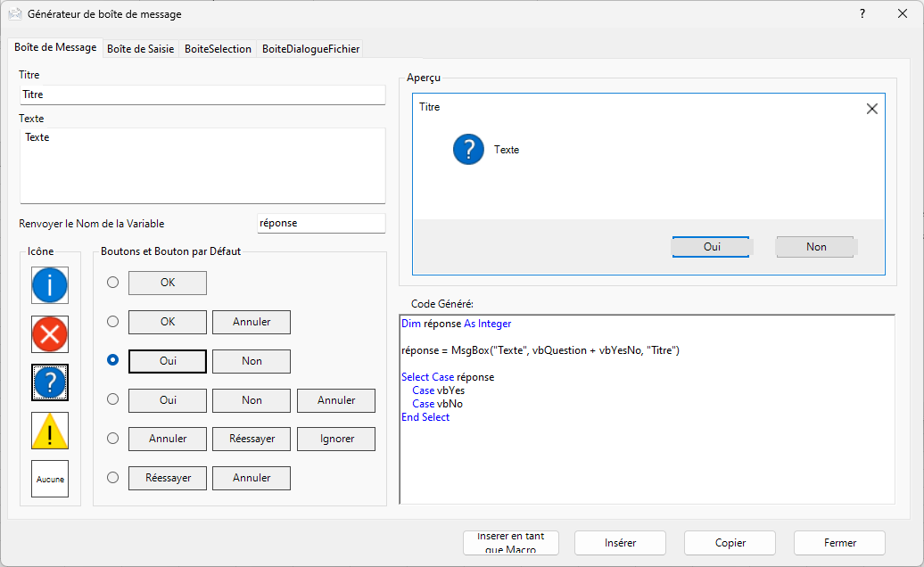The width and height of the screenshot is (924, 567).
Task: Click Annuler in the Annuler/Réessayer/Ignorer row
Action: [168, 440]
